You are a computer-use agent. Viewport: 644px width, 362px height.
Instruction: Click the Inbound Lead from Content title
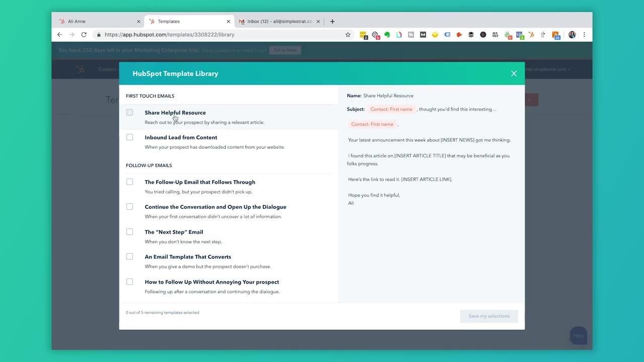point(181,137)
